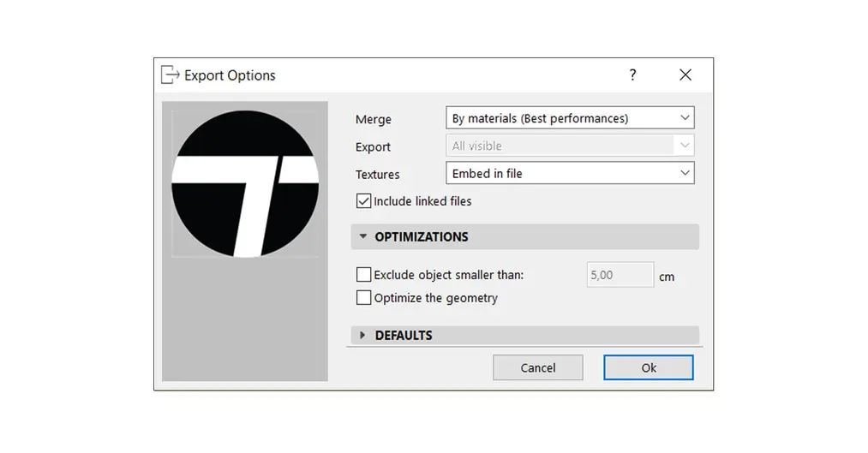Click the 'cm' unit label
The image size is (868, 453).
point(667,277)
